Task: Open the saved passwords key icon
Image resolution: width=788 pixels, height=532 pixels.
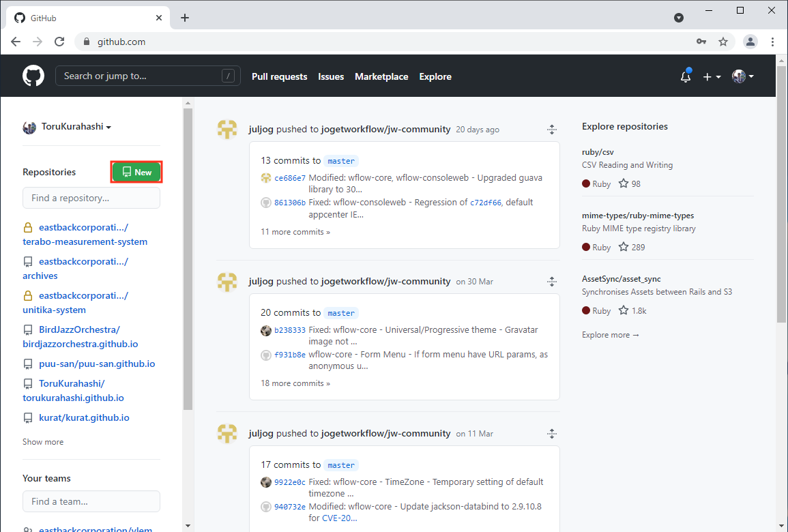Action: [x=701, y=42]
